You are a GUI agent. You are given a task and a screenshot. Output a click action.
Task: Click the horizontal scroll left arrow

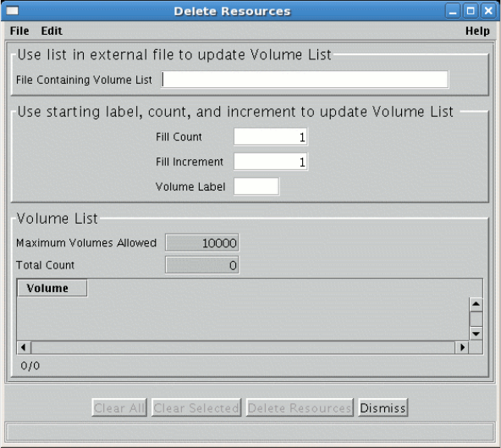point(24,347)
